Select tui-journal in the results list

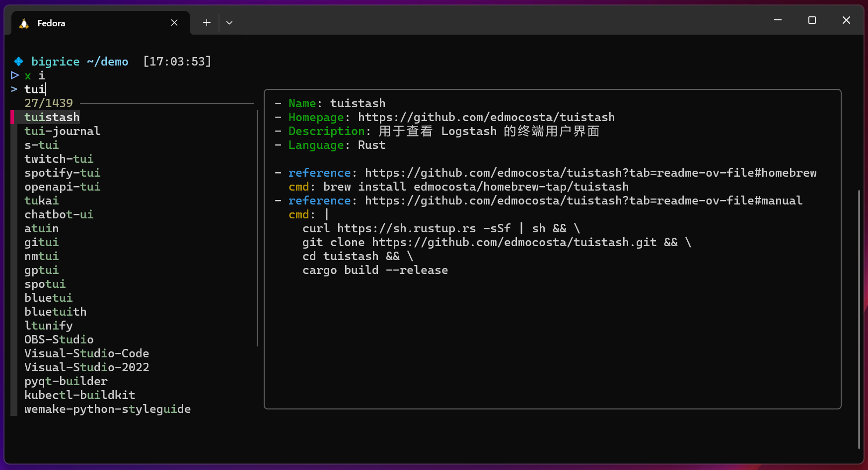click(x=63, y=131)
